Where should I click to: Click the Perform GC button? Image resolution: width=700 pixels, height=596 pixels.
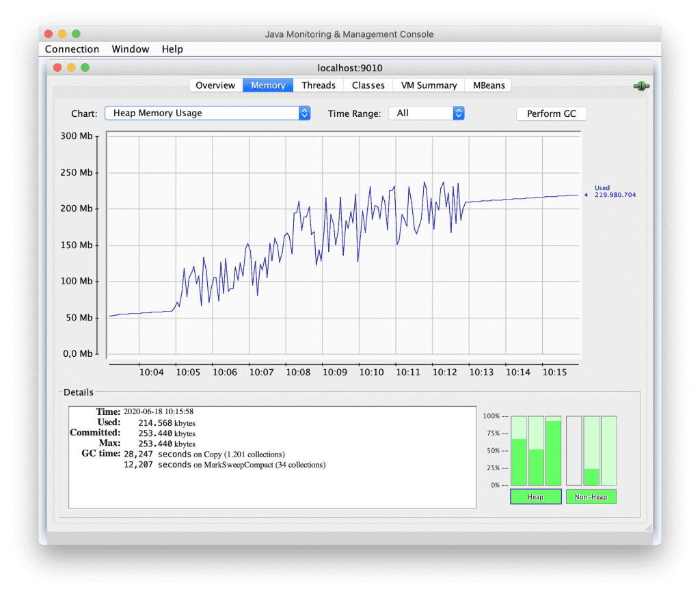click(552, 114)
